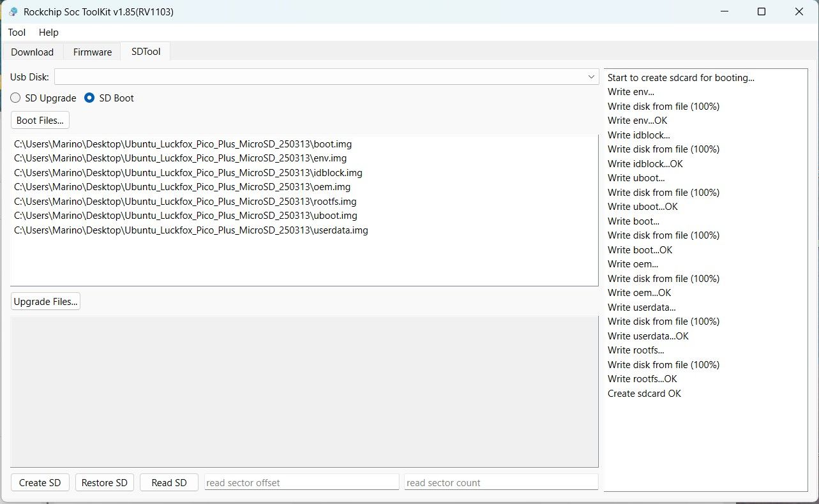Click the Boot Files... button

40,120
